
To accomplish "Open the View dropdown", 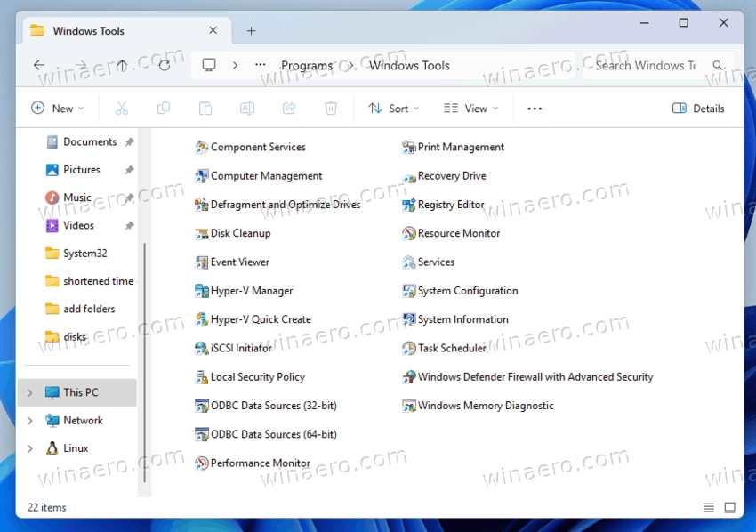I will (x=470, y=108).
